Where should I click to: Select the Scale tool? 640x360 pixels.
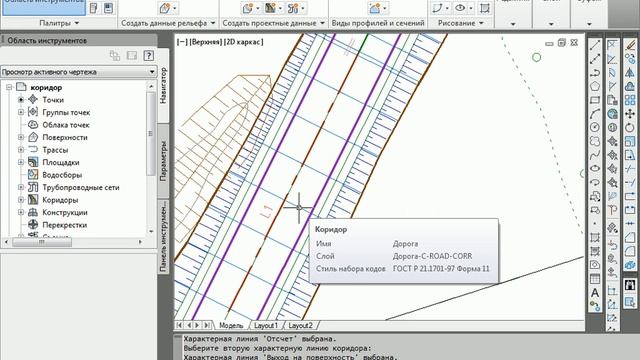630,141
